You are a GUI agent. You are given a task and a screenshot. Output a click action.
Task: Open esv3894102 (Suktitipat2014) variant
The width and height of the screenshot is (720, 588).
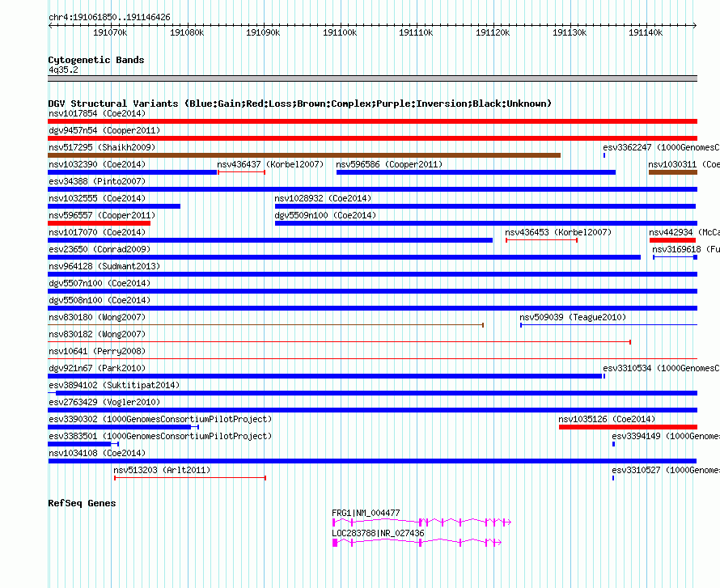pyautogui.click(x=372, y=393)
